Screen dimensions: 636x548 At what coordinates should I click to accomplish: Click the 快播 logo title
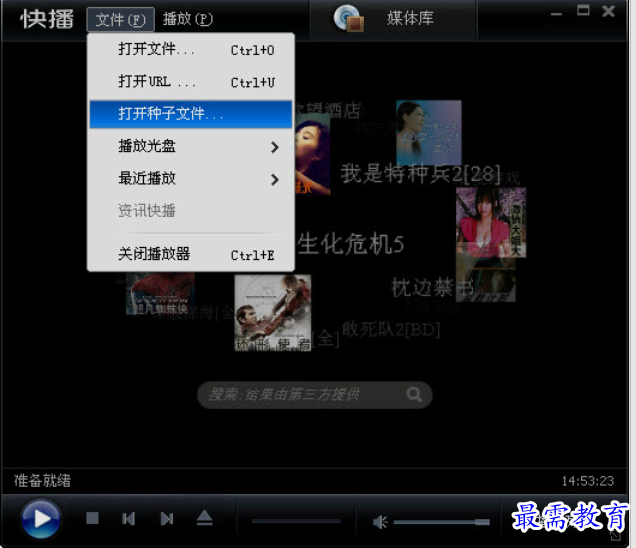pos(47,19)
